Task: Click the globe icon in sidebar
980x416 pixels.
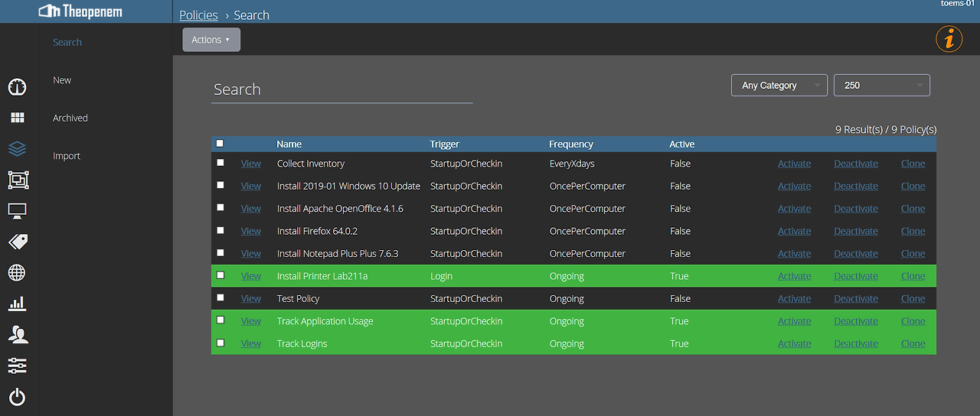Action: (17, 272)
